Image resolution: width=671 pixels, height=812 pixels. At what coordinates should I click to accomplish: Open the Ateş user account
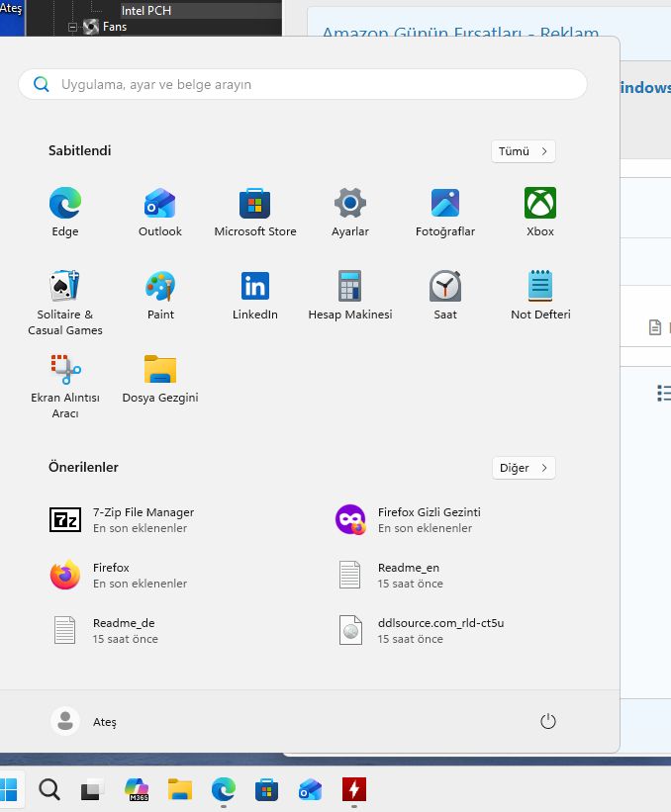pyautogui.click(x=84, y=721)
